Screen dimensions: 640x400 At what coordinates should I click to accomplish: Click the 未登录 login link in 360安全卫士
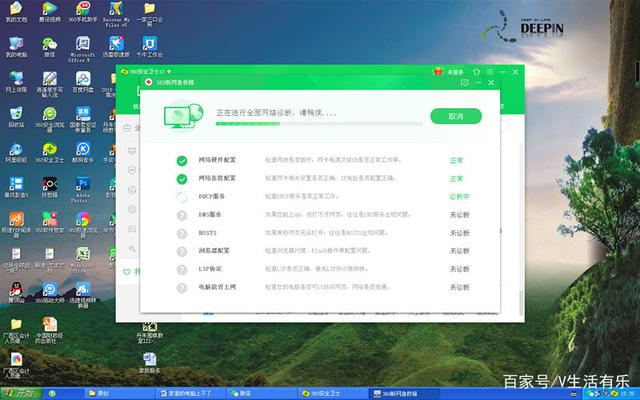pyautogui.click(x=455, y=72)
